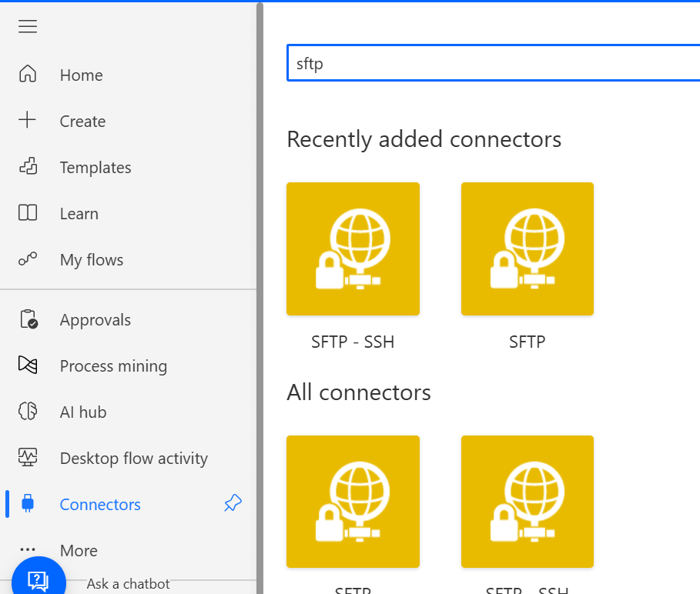This screenshot has height=594, width=700.
Task: Click the connector search field containing sftp
Action: click(494, 63)
